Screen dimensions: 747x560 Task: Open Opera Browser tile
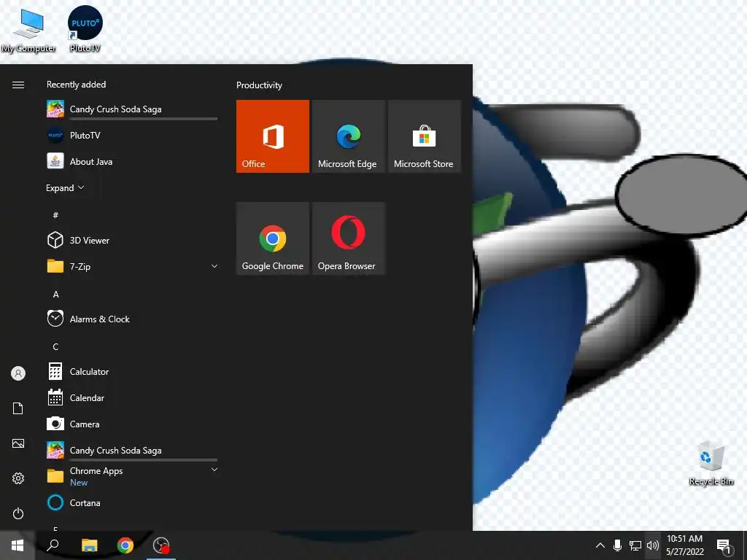[348, 238]
